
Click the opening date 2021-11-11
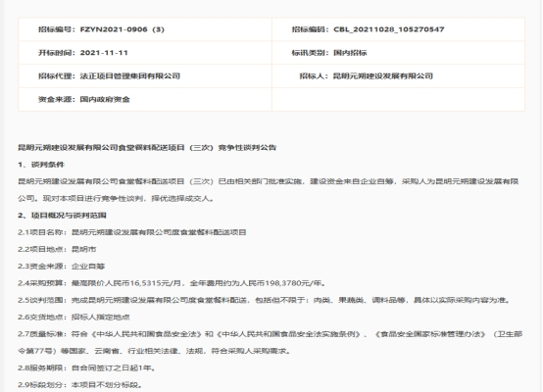[104, 53]
